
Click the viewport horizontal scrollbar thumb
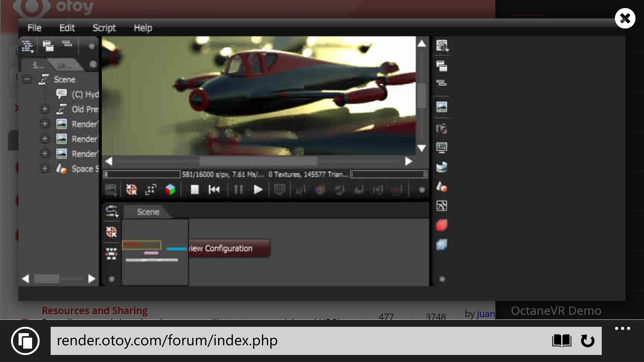[258, 162]
